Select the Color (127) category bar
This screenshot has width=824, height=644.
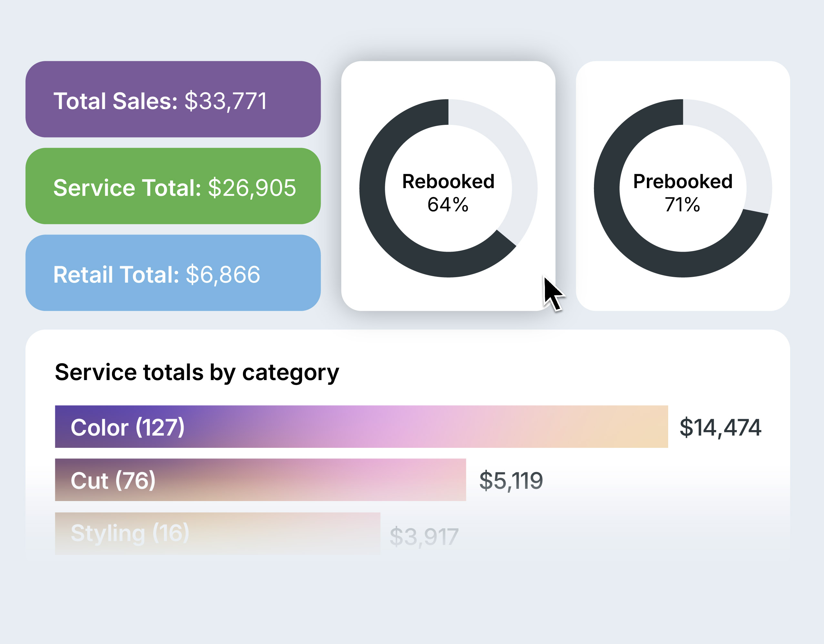(361, 427)
